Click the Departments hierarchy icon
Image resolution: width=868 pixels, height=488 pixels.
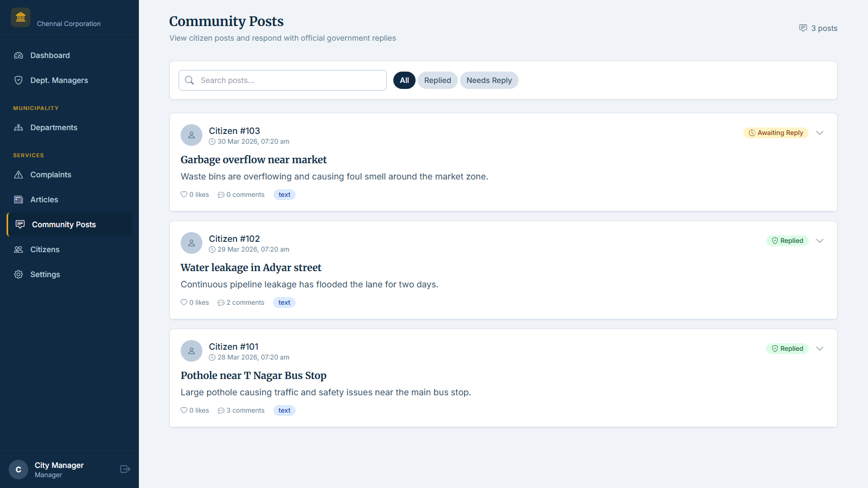pyautogui.click(x=18, y=127)
